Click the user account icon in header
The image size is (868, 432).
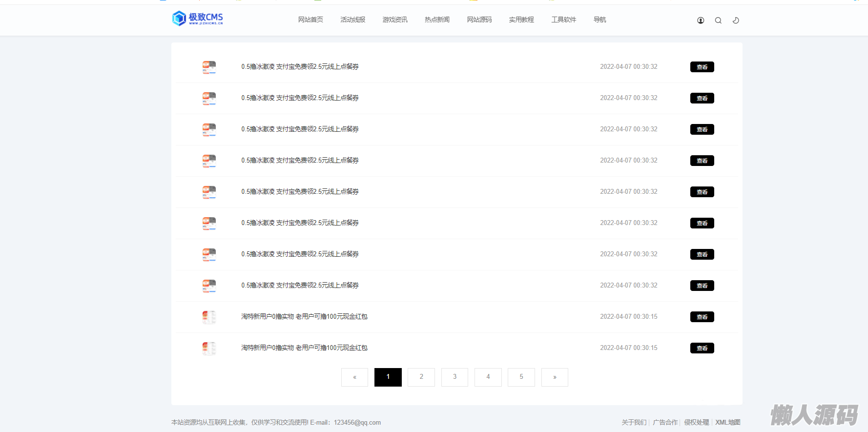[x=701, y=21]
